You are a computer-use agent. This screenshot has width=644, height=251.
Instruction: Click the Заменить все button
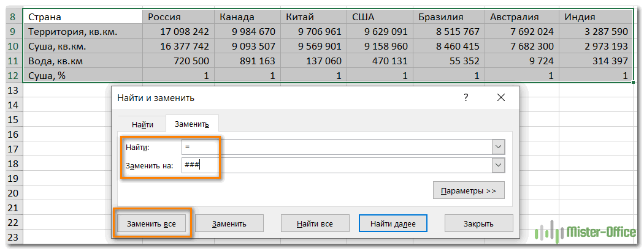(151, 223)
